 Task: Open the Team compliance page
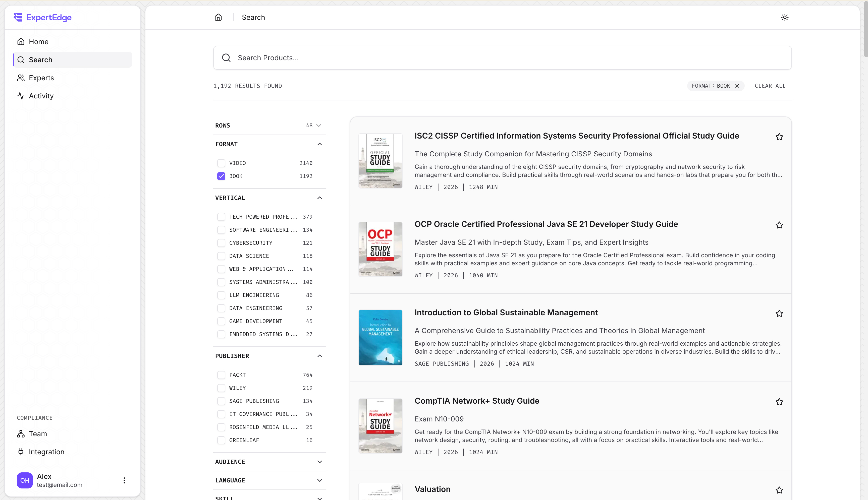tap(73, 434)
